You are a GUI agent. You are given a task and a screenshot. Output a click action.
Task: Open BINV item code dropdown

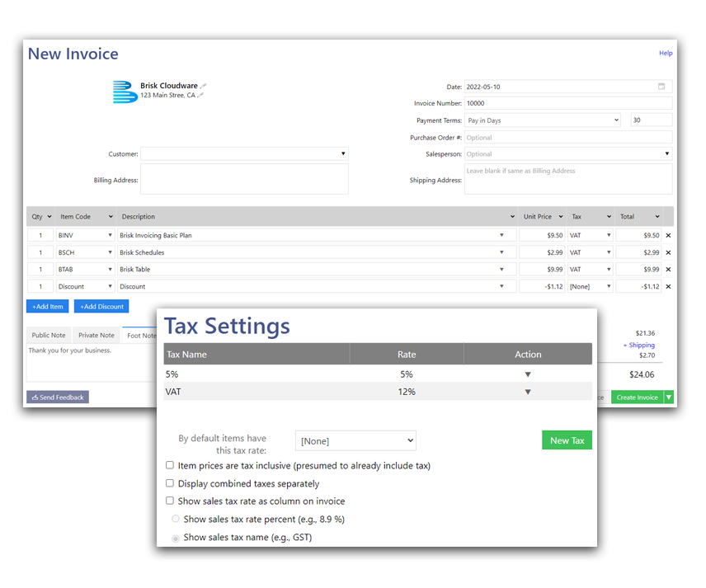pyautogui.click(x=110, y=235)
